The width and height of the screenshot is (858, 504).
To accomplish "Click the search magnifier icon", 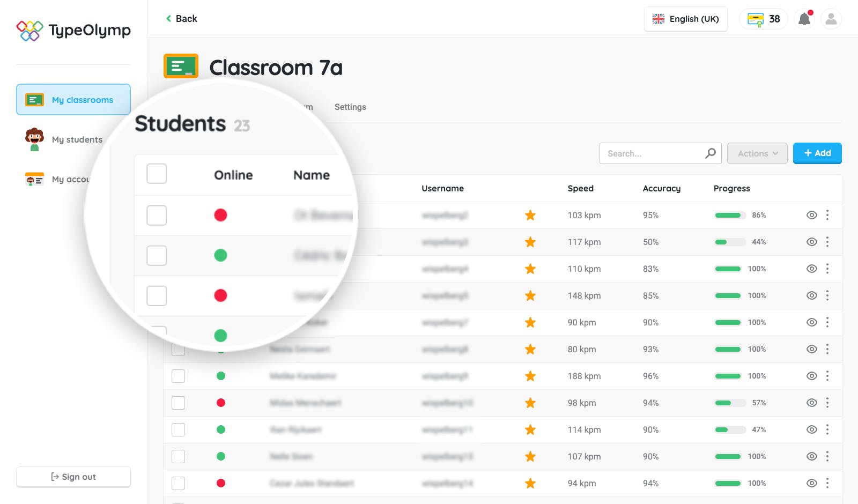I will pos(711,153).
